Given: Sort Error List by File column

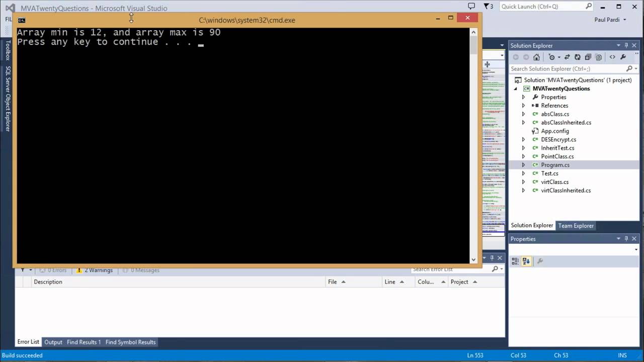Looking at the screenshot, I should pos(354,282).
